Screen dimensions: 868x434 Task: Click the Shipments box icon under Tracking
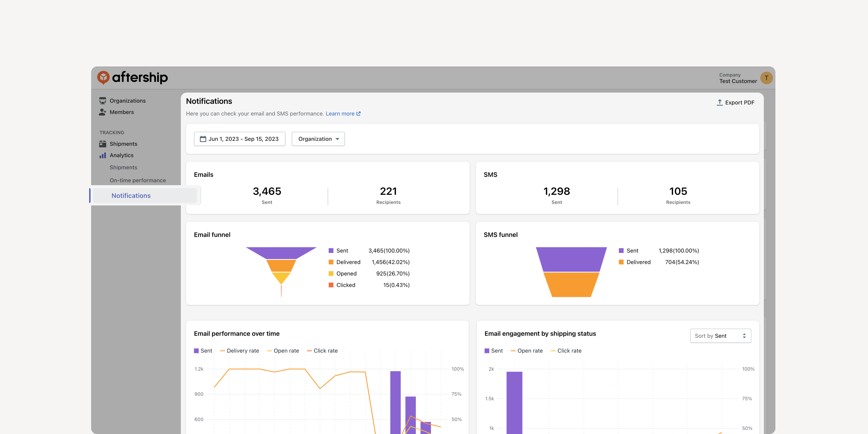102,144
